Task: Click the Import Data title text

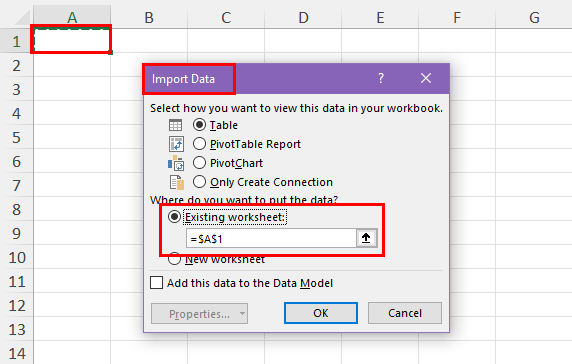Action: click(183, 79)
